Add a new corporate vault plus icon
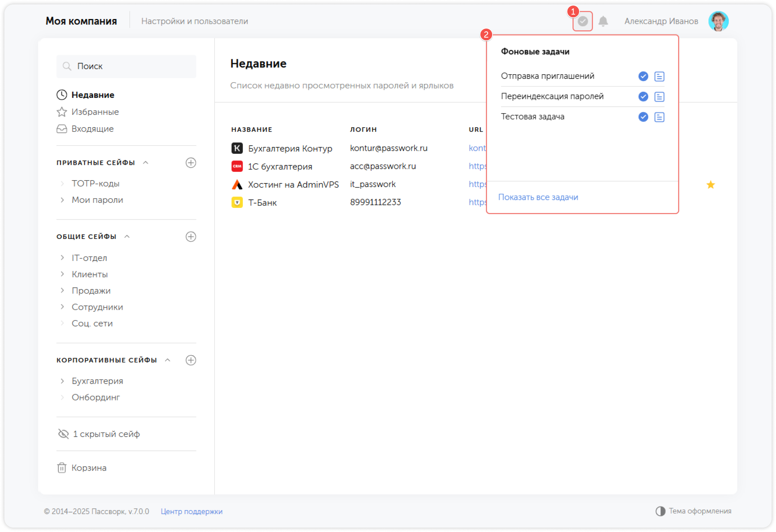 (191, 360)
